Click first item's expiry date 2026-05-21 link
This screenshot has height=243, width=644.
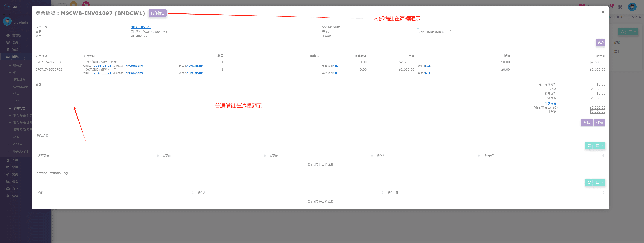click(102, 66)
